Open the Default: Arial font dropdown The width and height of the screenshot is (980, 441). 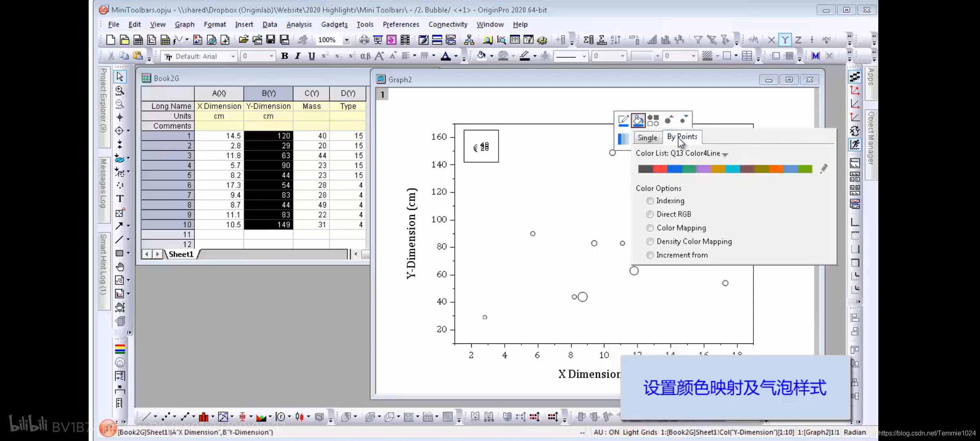pyautogui.click(x=233, y=56)
